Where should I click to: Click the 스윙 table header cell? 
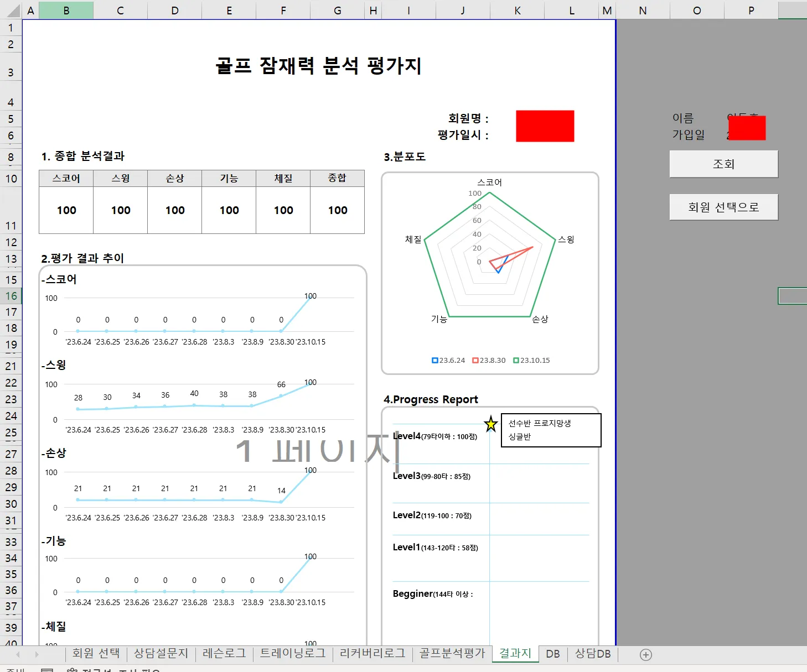pyautogui.click(x=120, y=178)
